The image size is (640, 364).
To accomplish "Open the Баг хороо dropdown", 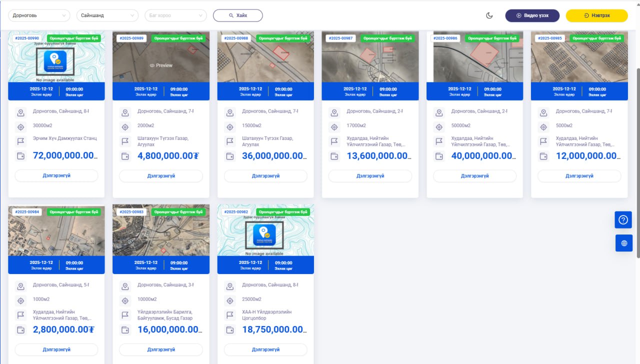I will tap(175, 15).
